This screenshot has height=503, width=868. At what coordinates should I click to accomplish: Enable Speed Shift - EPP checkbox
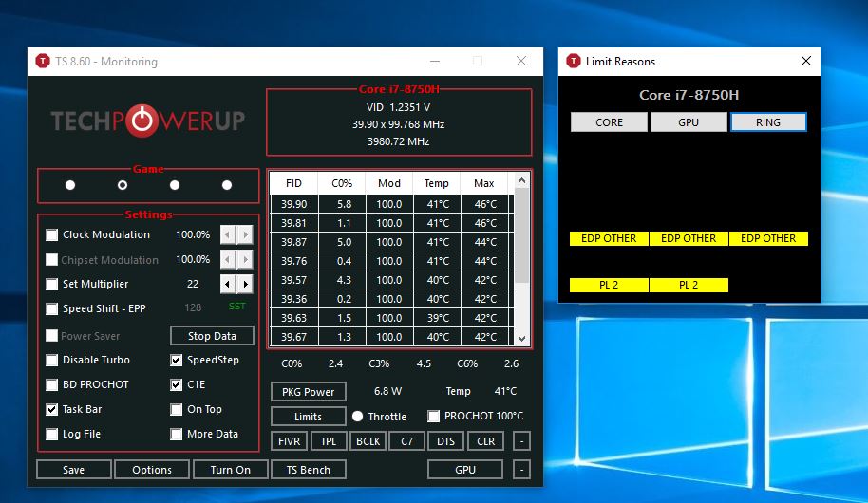(x=51, y=308)
